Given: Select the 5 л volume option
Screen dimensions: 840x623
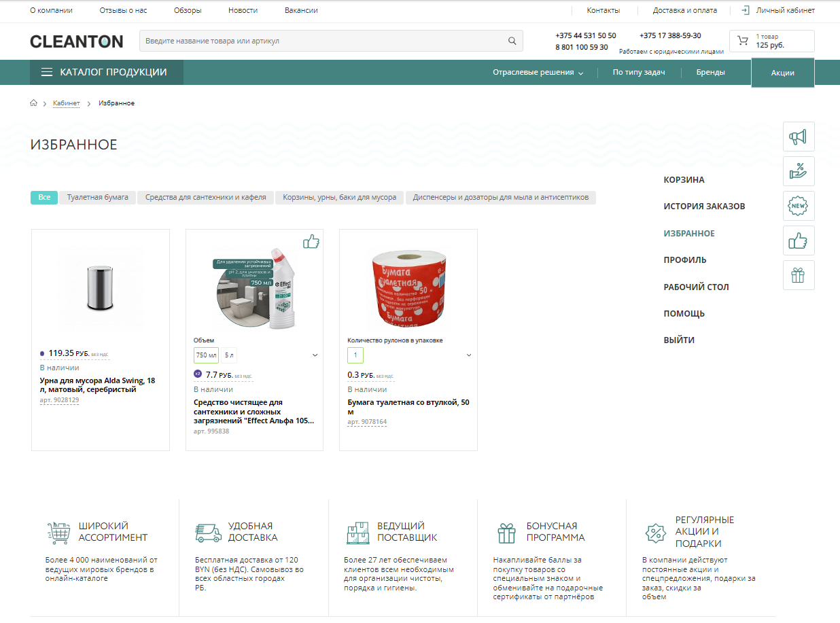Looking at the screenshot, I should 229,355.
